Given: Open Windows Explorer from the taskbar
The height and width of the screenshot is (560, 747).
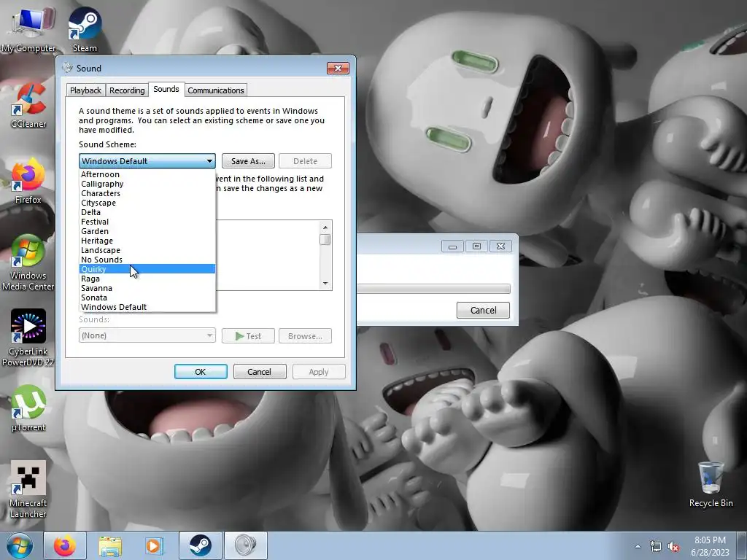Looking at the screenshot, I should click(110, 545).
